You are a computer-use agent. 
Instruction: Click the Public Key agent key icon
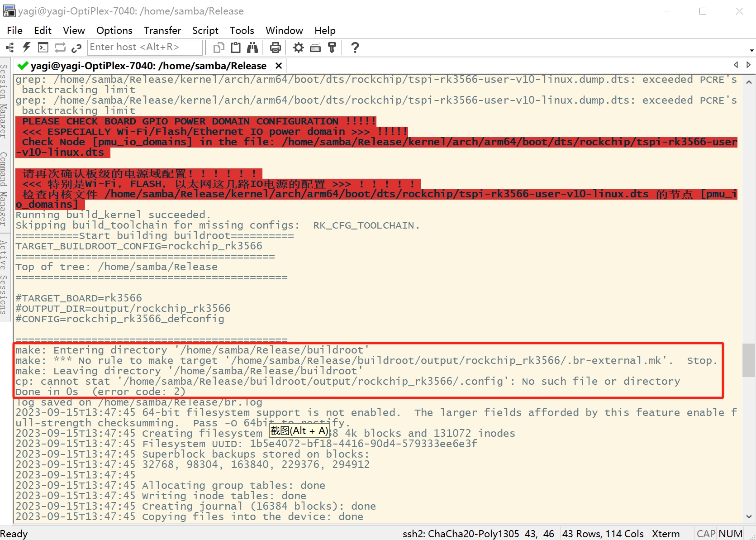coord(332,48)
